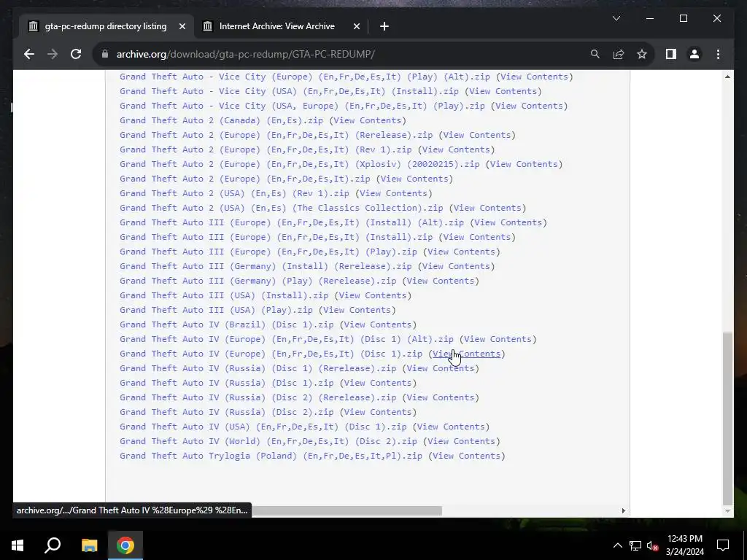Download GTA IV (Brazil) (Disc 1).zip
This screenshot has height=560, width=747.
[226, 324]
